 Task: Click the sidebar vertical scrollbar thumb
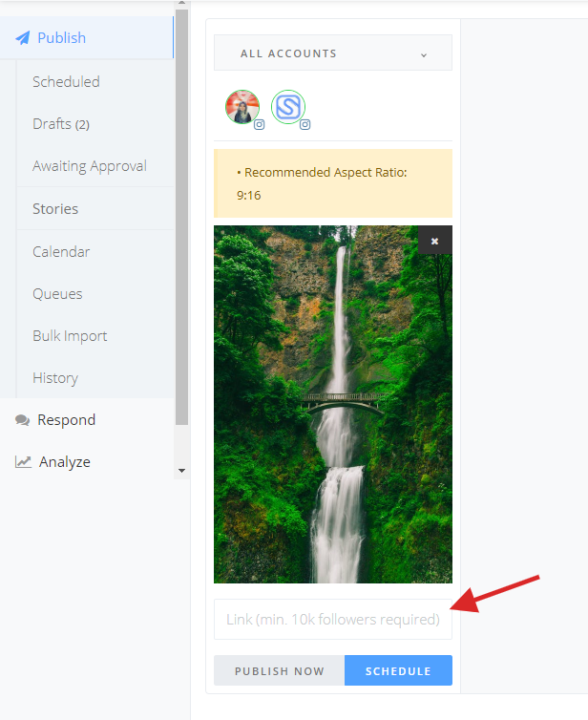[181, 216]
